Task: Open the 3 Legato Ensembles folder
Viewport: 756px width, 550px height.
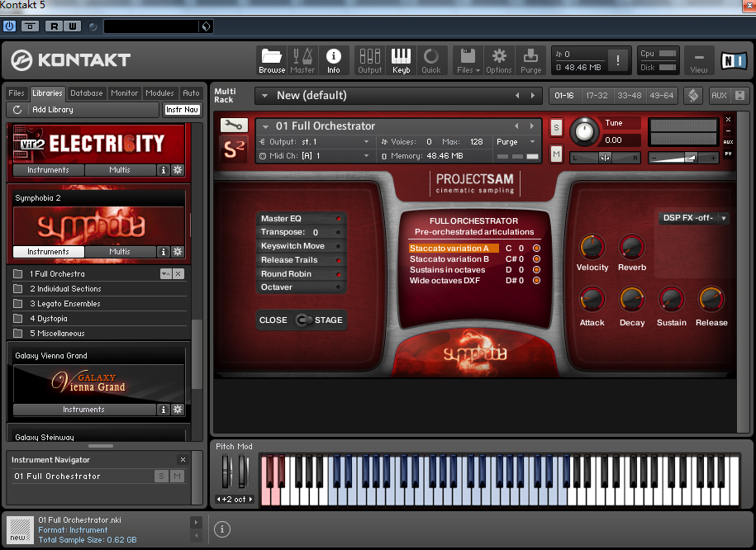Action: pos(65,304)
